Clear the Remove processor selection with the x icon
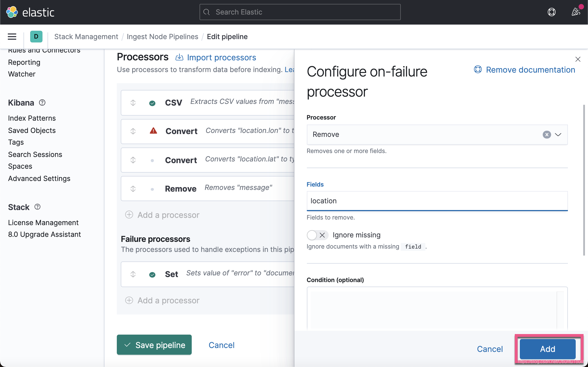The image size is (588, 367). click(x=546, y=135)
